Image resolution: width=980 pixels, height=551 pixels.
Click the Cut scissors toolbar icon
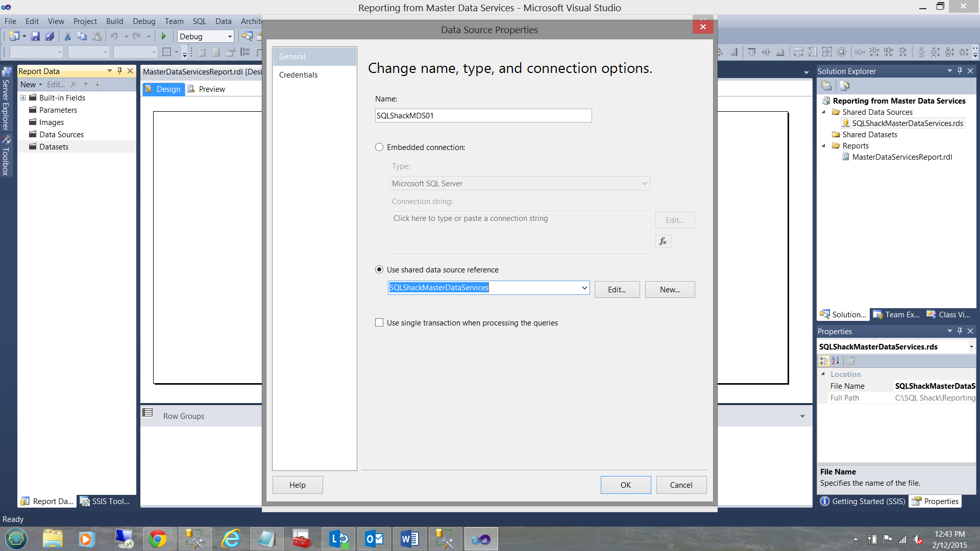(x=67, y=36)
